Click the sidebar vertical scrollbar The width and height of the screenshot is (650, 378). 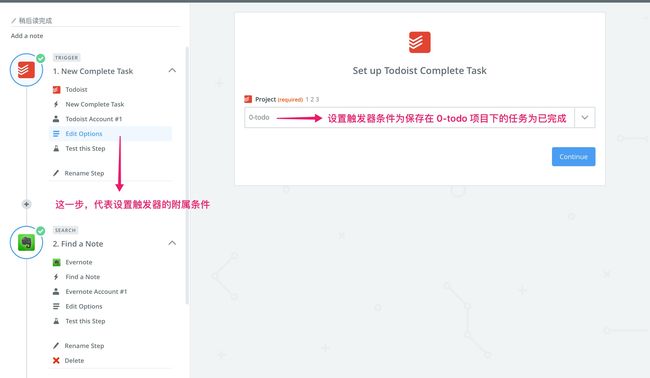(187, 175)
